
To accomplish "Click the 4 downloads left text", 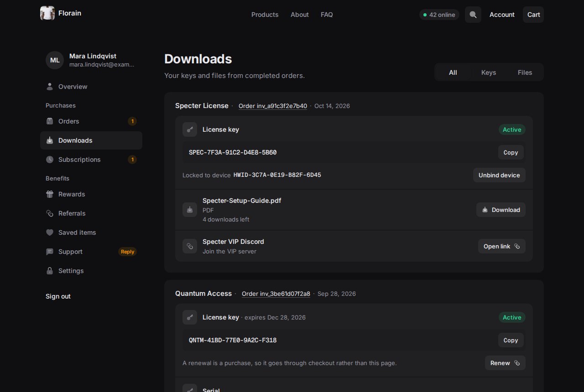I will click(x=226, y=219).
